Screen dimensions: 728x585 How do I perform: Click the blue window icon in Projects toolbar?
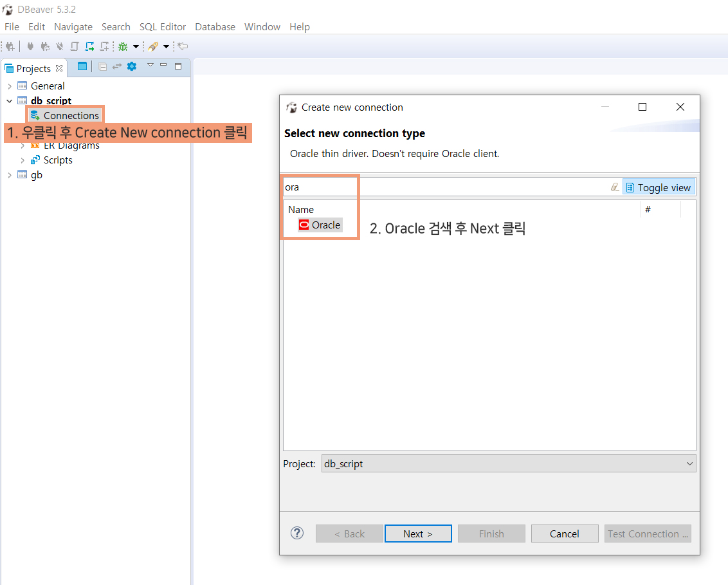82,66
